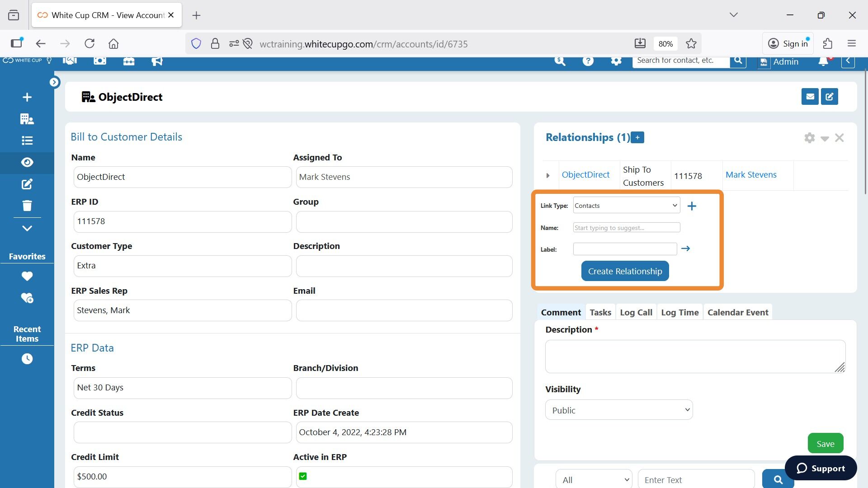
Task: Open browser extensions puzzle icon
Action: (x=827, y=43)
